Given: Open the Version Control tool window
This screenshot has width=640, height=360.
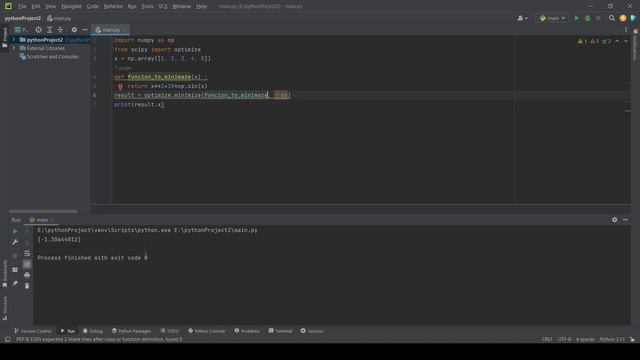Looking at the screenshot, I should (33, 331).
